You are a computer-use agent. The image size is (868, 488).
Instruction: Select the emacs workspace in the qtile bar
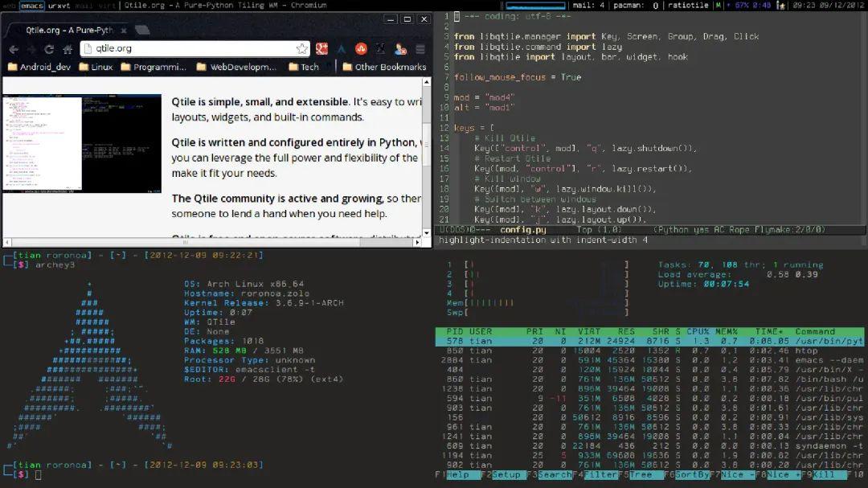(x=31, y=5)
